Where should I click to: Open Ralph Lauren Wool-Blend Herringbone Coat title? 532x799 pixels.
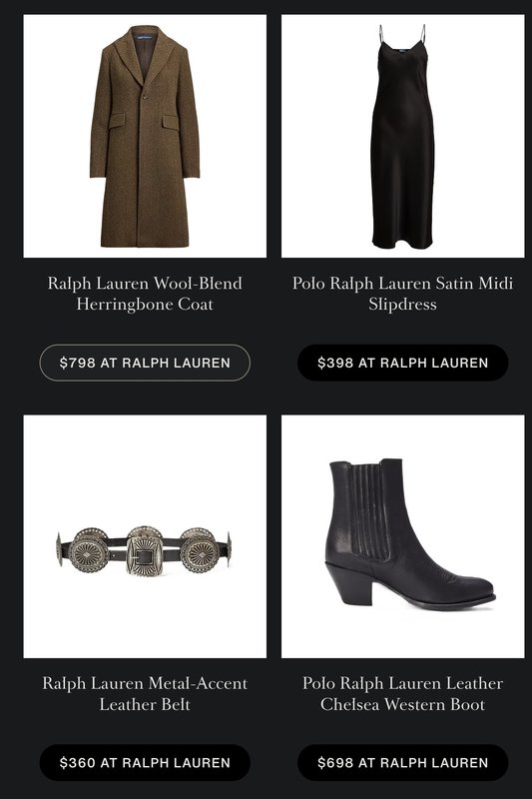tap(145, 294)
